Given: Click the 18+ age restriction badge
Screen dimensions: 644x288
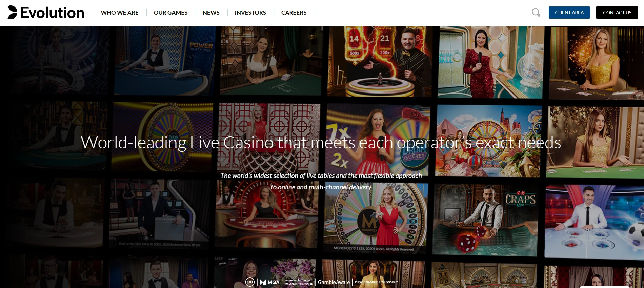Looking at the screenshot, I should click(250, 282).
